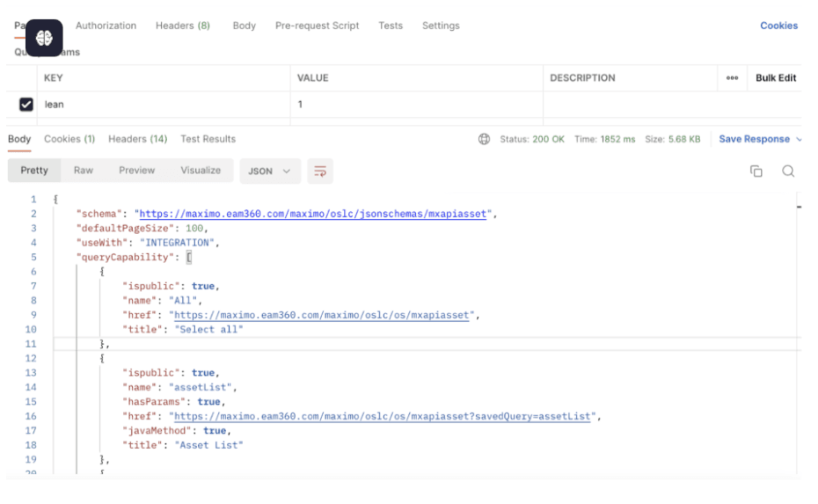Image resolution: width=818 pixels, height=504 pixels.
Task: Click the brain logo icon
Action: pyautogui.click(x=44, y=38)
